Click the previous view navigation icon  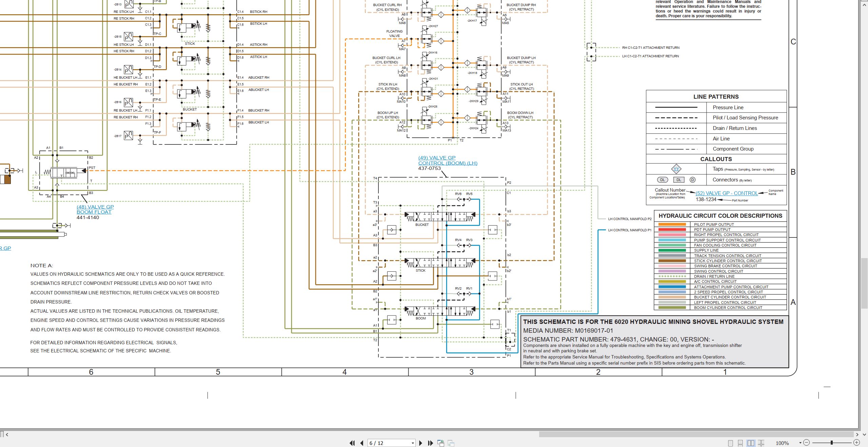coord(441,443)
